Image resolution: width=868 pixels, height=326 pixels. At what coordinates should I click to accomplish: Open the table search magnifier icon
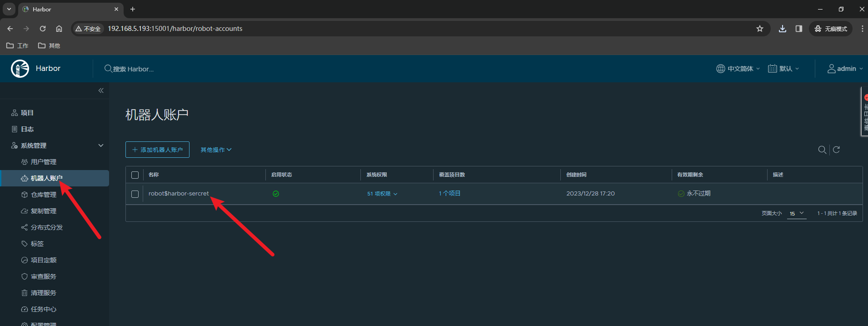[x=822, y=150]
